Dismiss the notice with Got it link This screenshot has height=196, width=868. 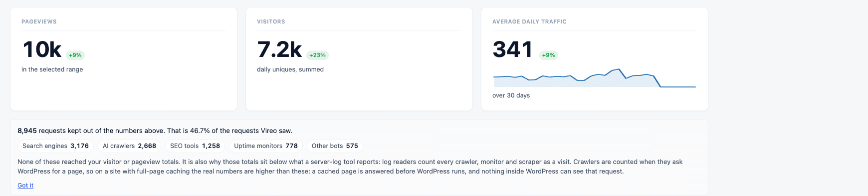tap(25, 185)
